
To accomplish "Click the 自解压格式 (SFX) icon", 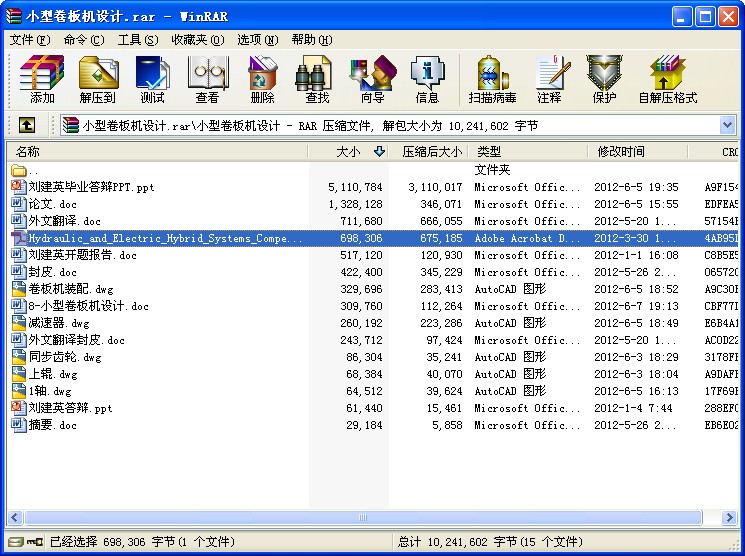I will (668, 79).
